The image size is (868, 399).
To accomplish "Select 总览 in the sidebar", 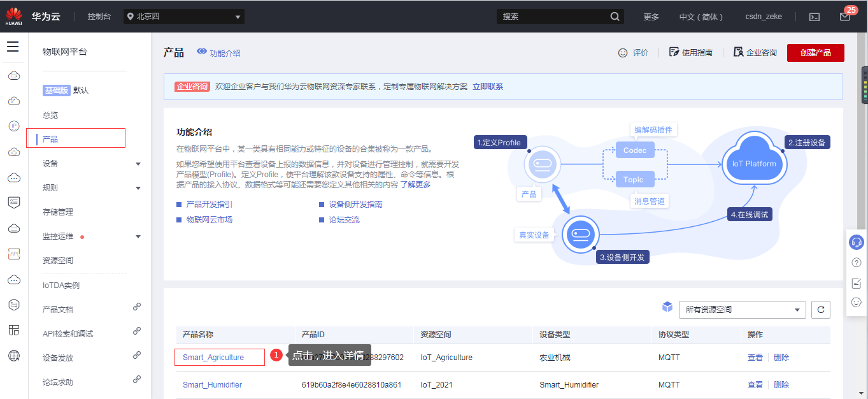I will point(50,115).
